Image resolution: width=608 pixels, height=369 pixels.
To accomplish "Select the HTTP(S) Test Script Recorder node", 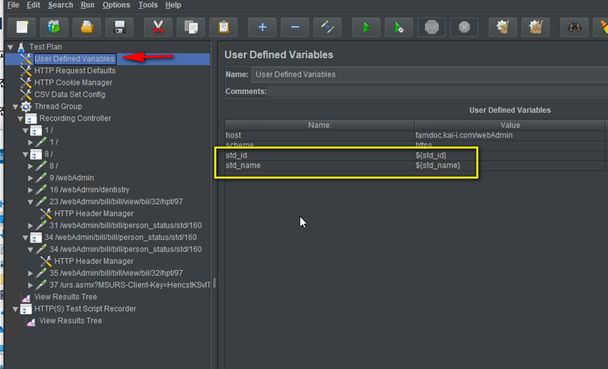I will tap(85, 309).
